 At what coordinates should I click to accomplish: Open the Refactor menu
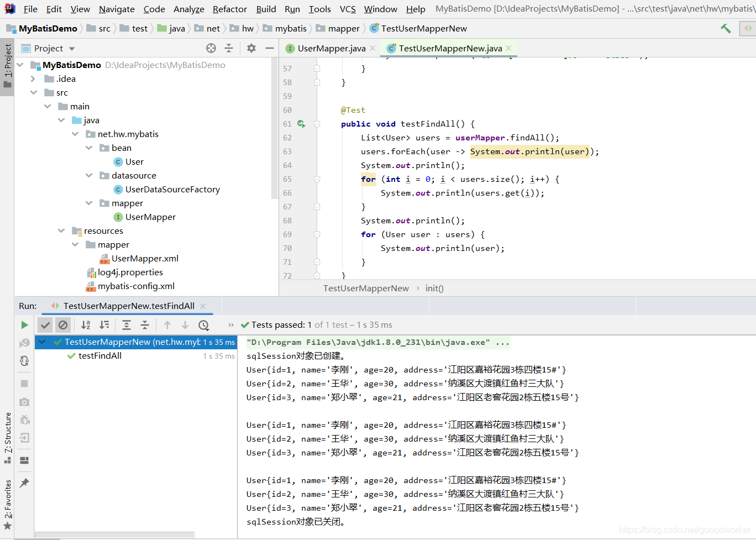click(x=230, y=9)
